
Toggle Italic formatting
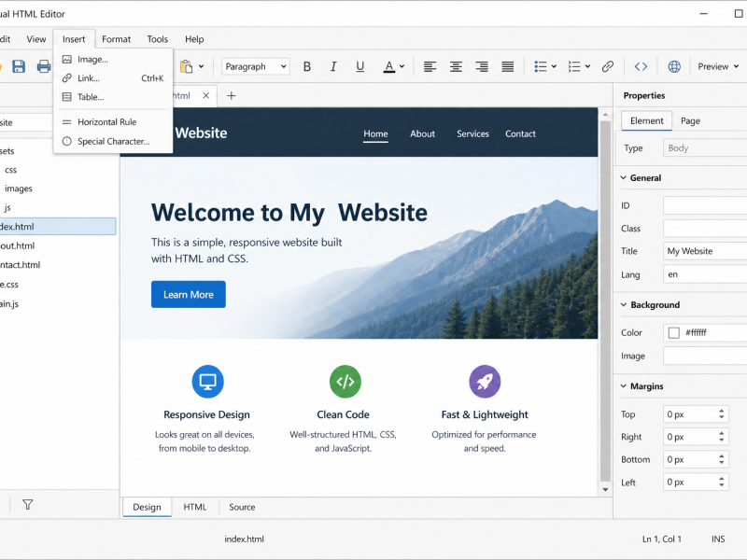(x=333, y=66)
